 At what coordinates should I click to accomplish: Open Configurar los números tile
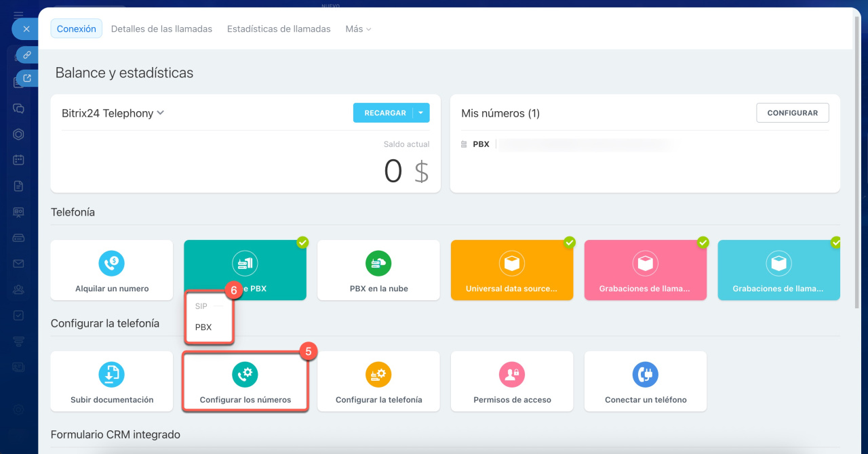(x=245, y=381)
